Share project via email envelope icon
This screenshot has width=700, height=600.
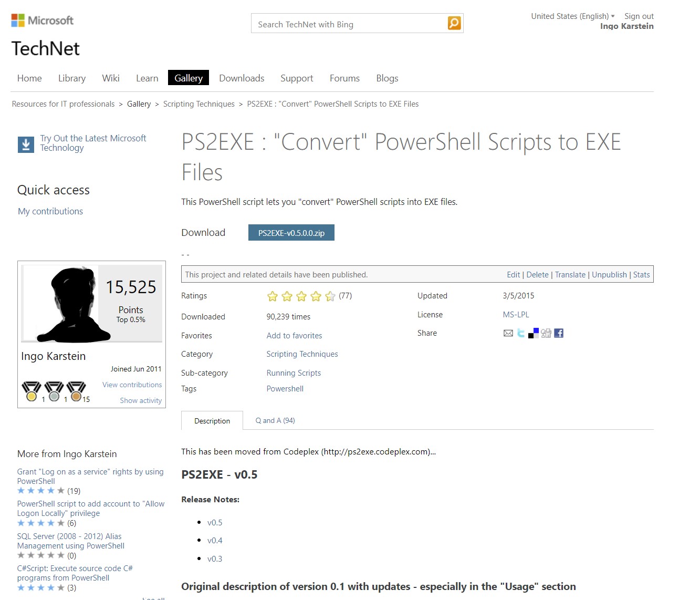coord(508,333)
